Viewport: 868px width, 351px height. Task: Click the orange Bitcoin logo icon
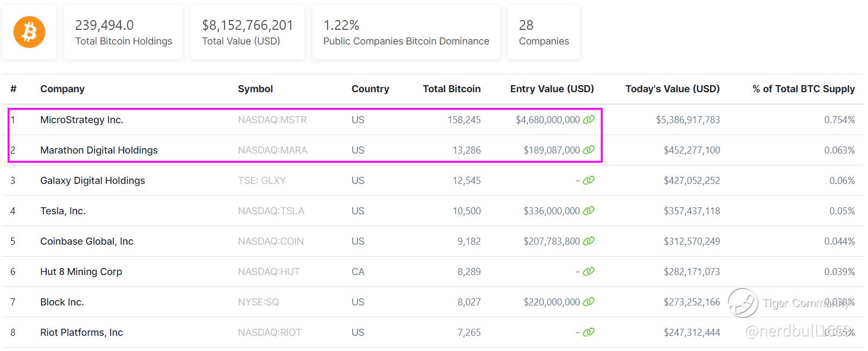pyautogui.click(x=29, y=32)
